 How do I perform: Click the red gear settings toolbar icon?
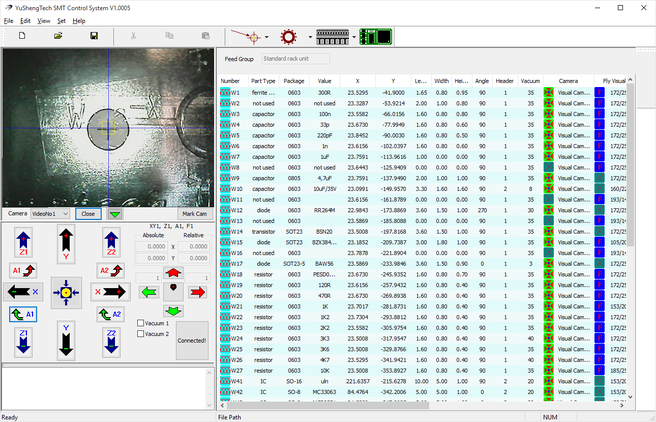(290, 36)
